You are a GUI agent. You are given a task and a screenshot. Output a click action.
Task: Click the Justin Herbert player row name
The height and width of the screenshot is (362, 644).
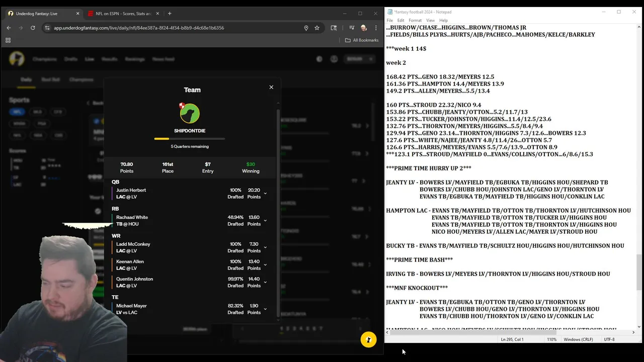click(131, 190)
